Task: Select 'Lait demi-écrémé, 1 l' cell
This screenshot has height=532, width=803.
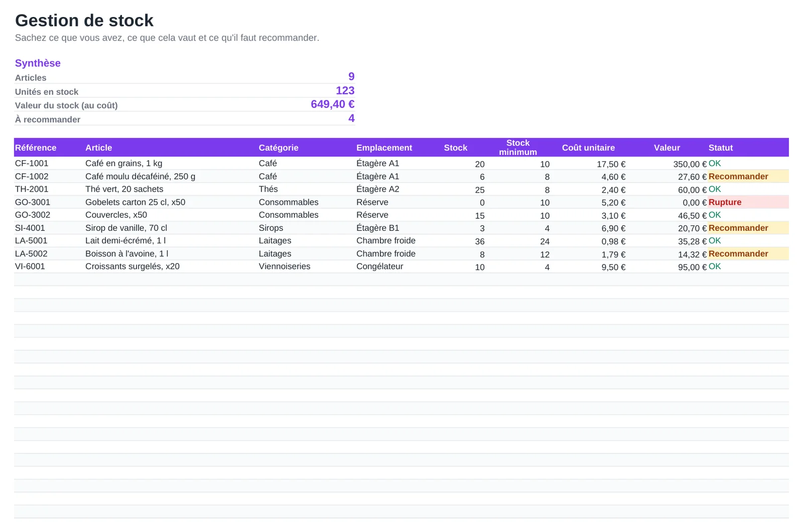Action: 125,240
